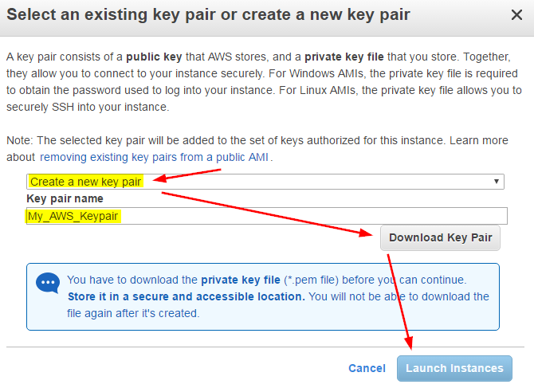The image size is (534, 392).
Task: Focus the Key pair name input field
Action: point(267,215)
